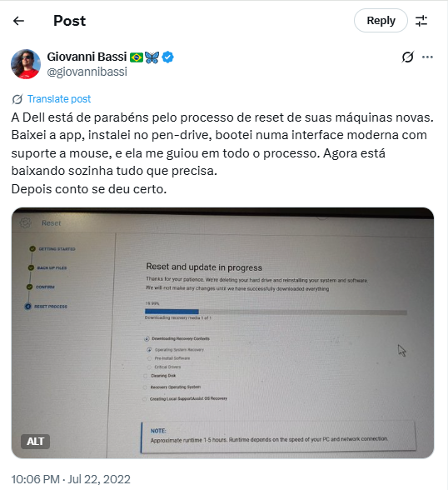
Task: Click the Reply button
Action: 381,21
